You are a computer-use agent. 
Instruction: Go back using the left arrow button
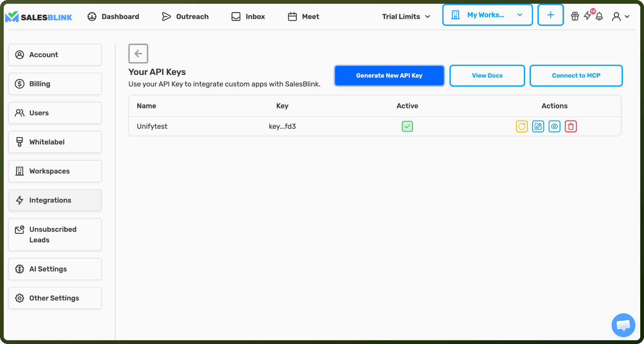click(x=138, y=53)
